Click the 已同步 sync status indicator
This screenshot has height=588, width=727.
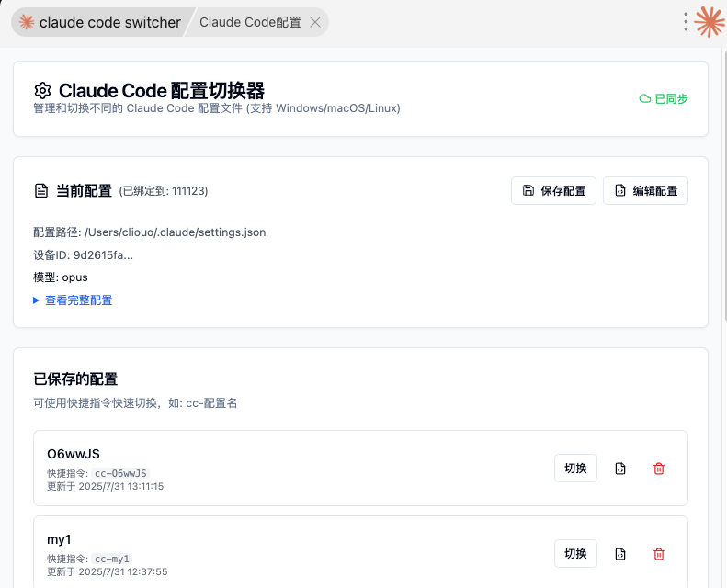(x=664, y=98)
